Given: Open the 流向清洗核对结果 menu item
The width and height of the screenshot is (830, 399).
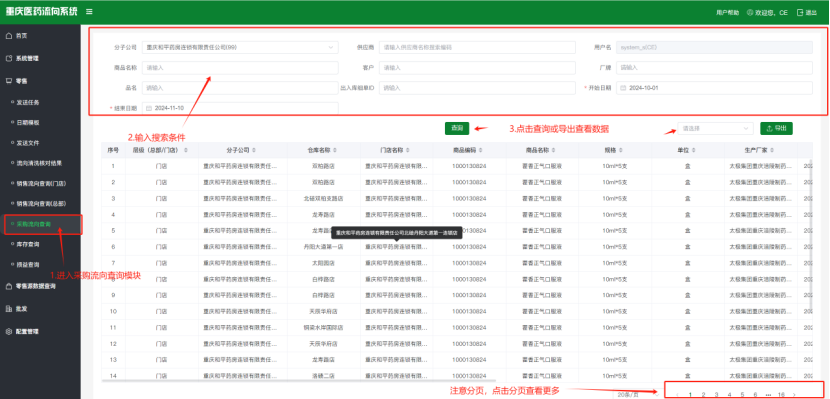Looking at the screenshot, I should [x=39, y=163].
